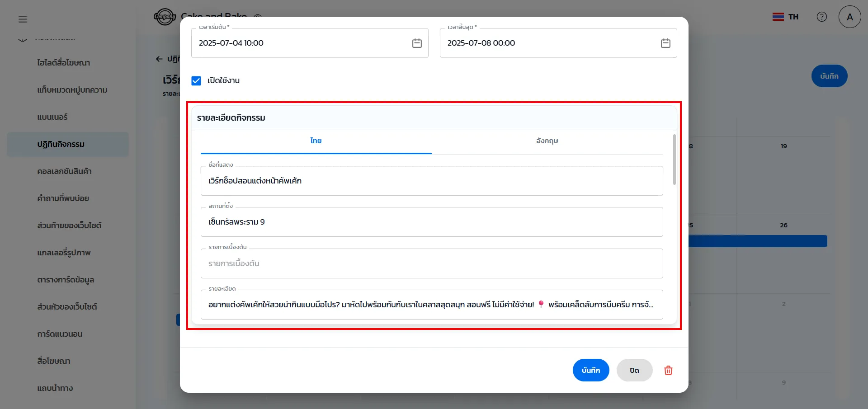
Task: Open แกลเลอรี่รูปภาพ in the sidebar
Action: coord(64,253)
